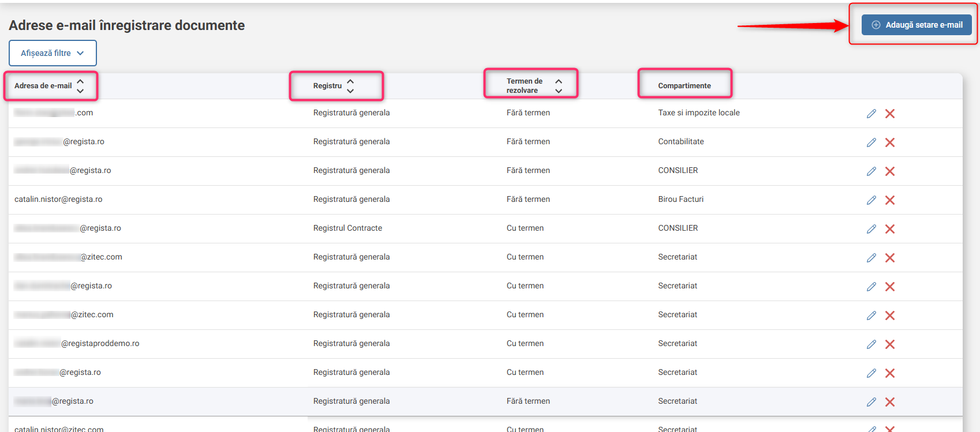Delete the Taxe si impozite locale row

tap(890, 114)
